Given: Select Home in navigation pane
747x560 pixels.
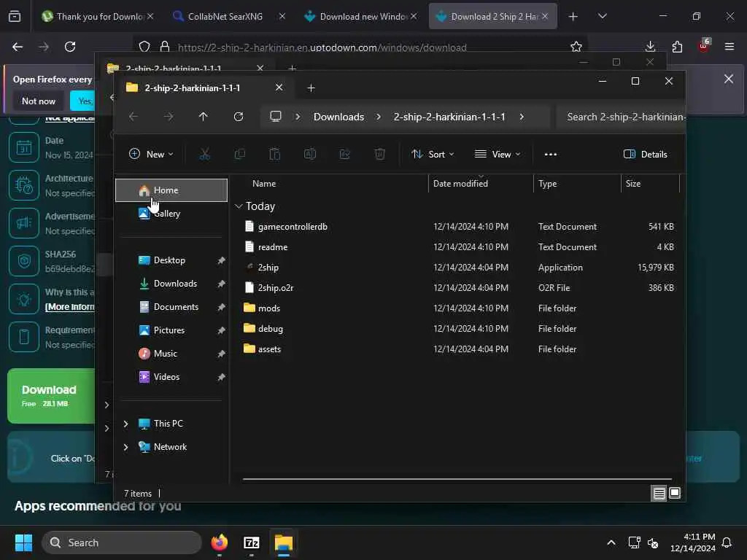Looking at the screenshot, I should click(171, 190).
